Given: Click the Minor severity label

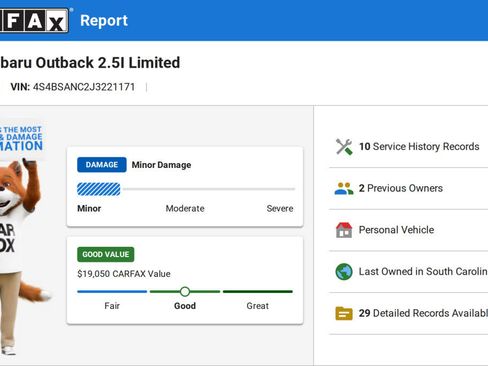Looking at the screenshot, I should point(89,208).
